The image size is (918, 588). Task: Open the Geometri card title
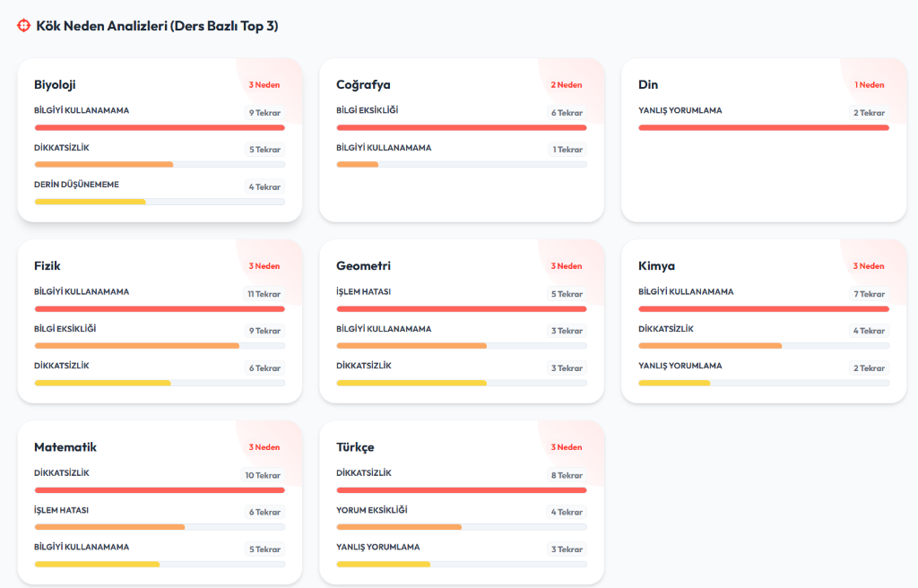tap(363, 266)
